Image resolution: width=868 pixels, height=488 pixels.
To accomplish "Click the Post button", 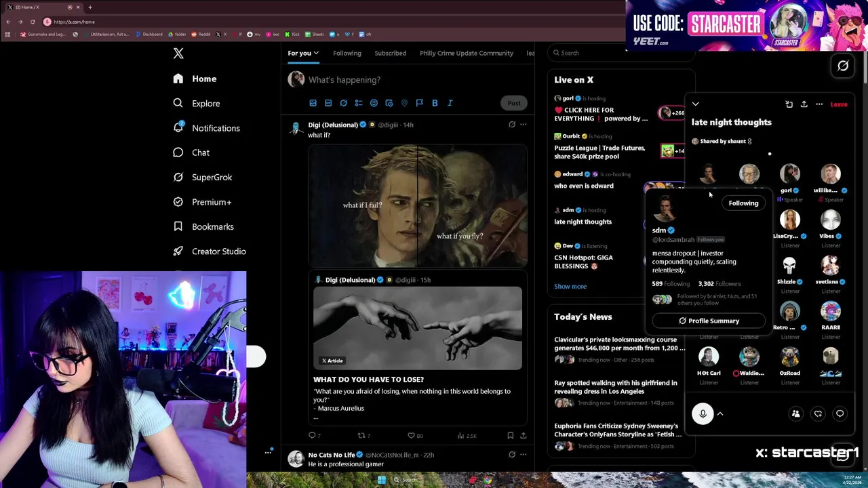I will click(514, 103).
